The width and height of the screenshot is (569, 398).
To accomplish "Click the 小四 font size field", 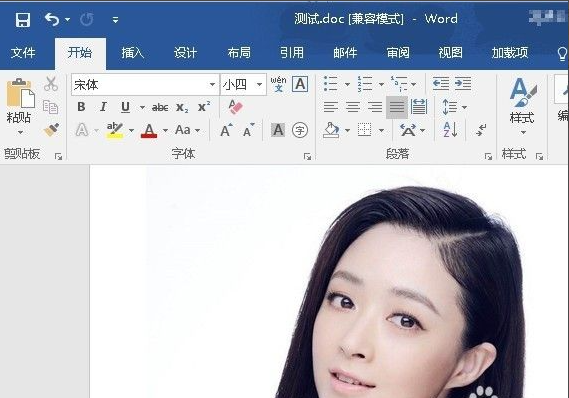I will pos(238,85).
